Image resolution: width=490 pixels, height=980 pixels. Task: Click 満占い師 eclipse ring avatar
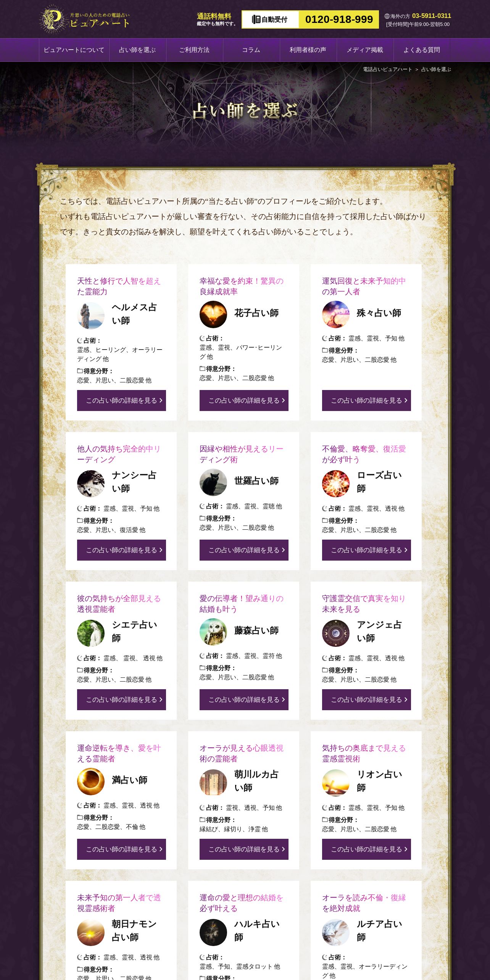coord(91,782)
